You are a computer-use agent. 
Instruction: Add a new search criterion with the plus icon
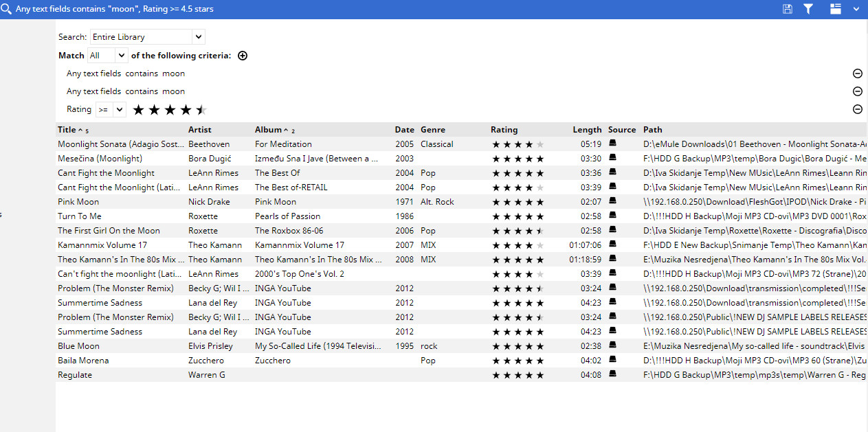tap(243, 56)
